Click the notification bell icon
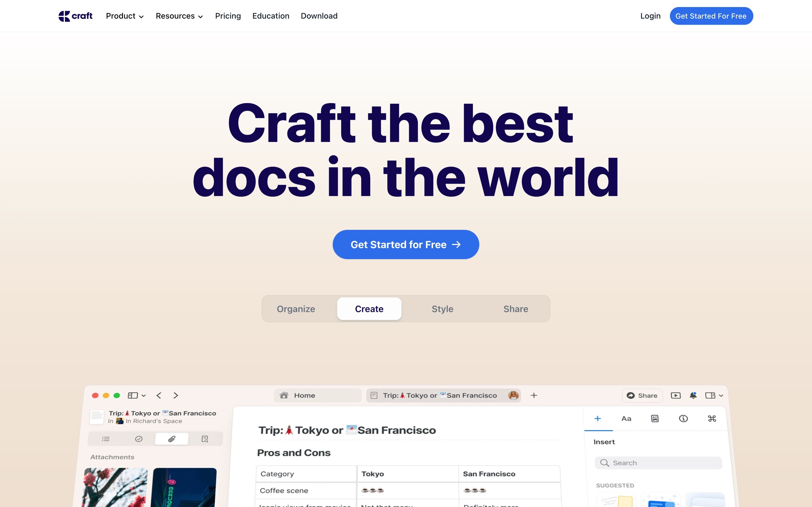This screenshot has width=812, height=507. (x=693, y=395)
